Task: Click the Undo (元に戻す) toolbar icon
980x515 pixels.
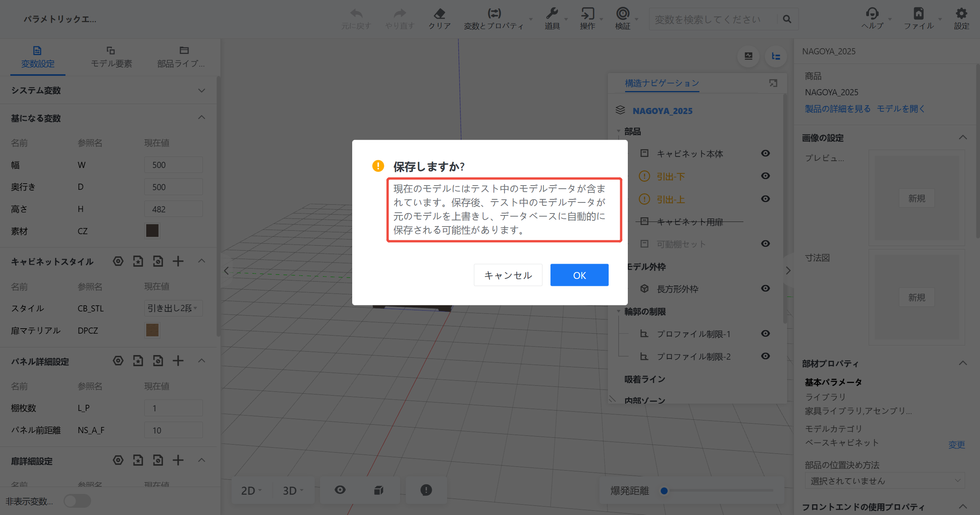Action: coord(356,14)
